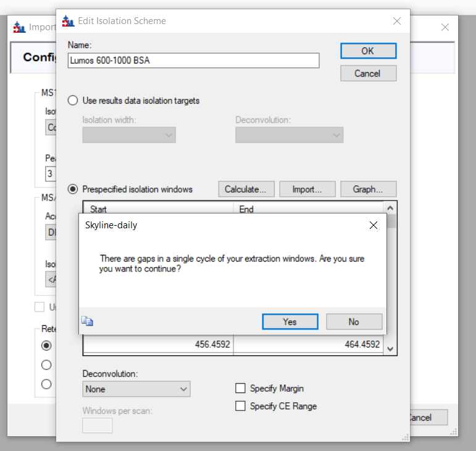Click Skyline icon in Edit Isolation Scheme title bar
The height and width of the screenshot is (451, 476).
pos(67,21)
